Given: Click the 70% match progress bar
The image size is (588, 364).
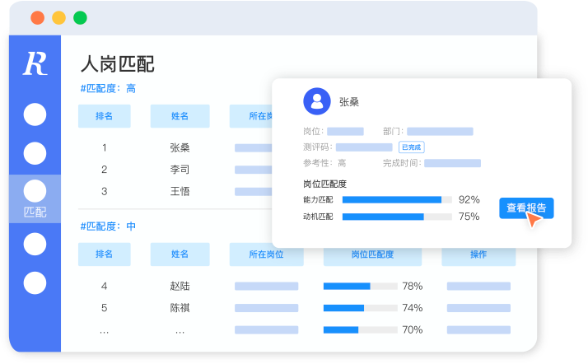Looking at the screenshot, I should coord(360,330).
